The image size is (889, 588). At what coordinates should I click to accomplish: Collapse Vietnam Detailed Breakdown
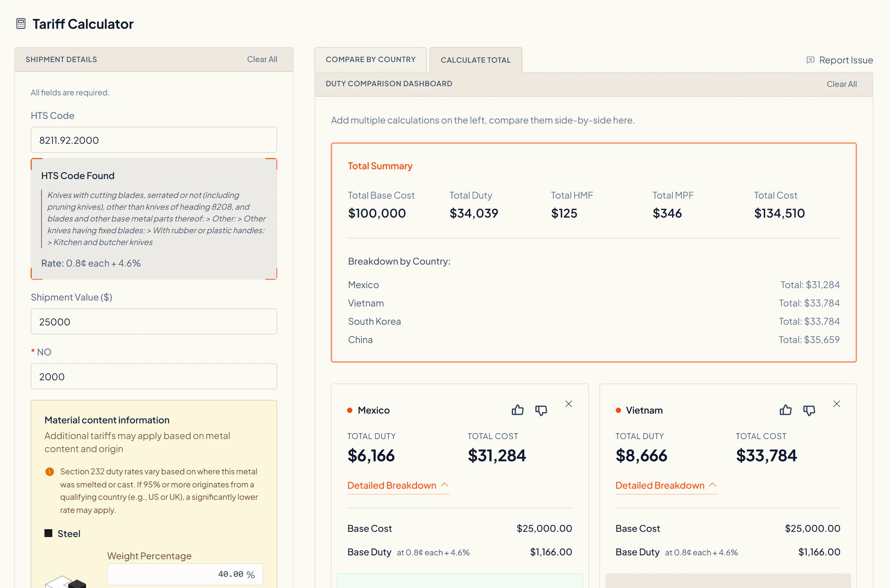click(666, 485)
